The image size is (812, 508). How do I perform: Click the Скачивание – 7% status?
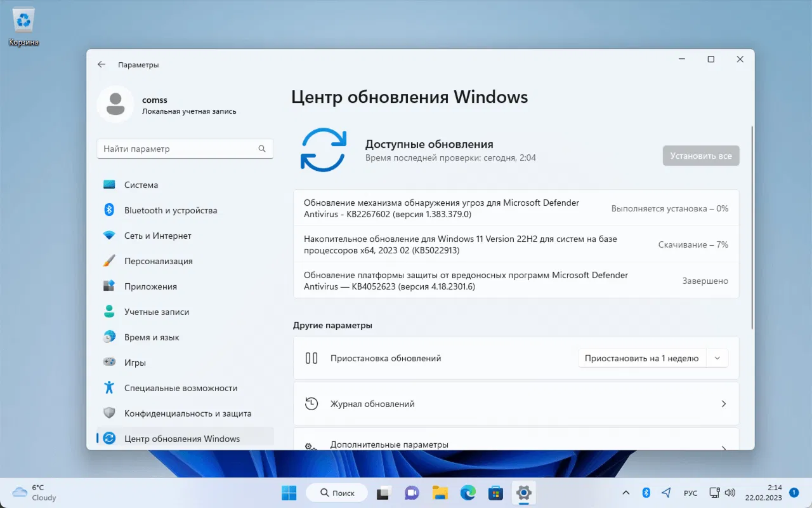(693, 244)
